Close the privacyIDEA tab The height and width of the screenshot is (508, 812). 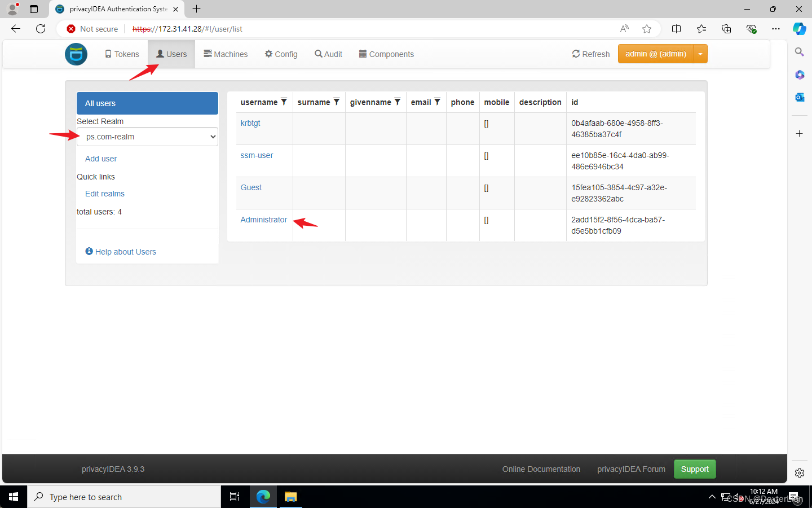pos(176,9)
